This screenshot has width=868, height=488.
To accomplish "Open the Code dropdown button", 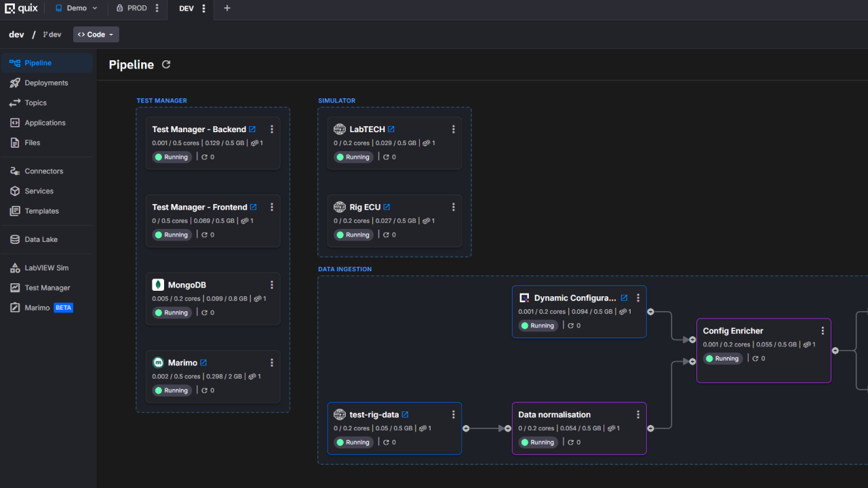I will [96, 35].
